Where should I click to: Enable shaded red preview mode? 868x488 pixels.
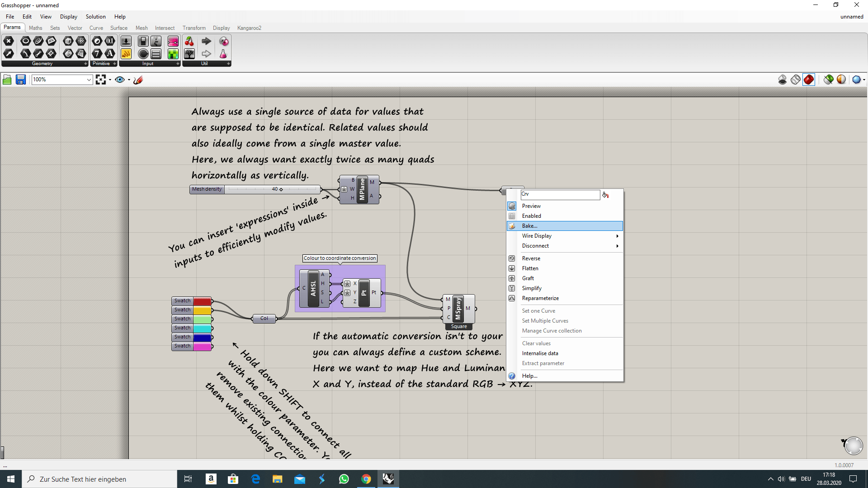(x=809, y=80)
